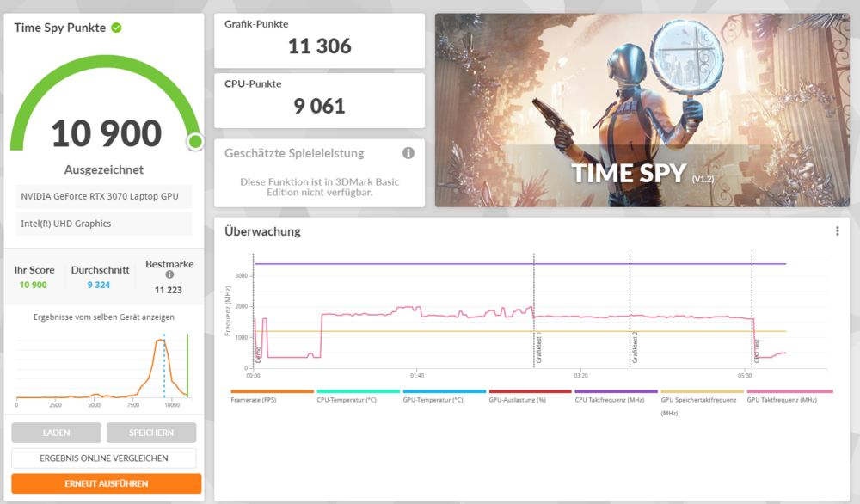
Task: Run benchmark again with ERNEUT AUSFÜHREN
Action: coord(106,483)
